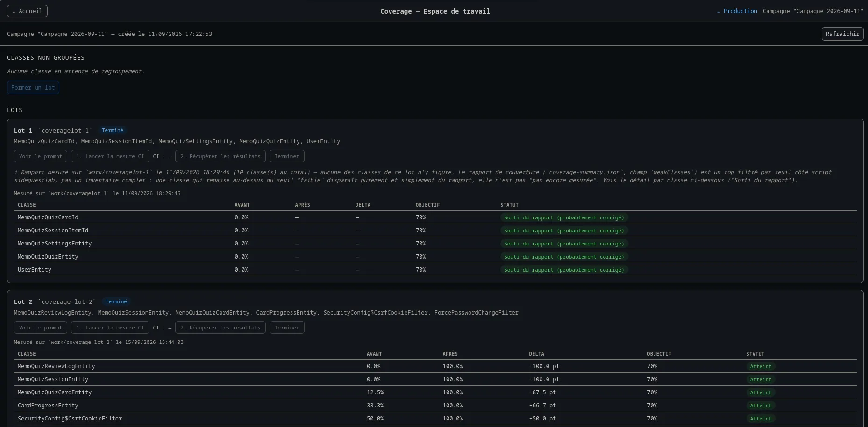Open Voir le prompt for Lot 1

click(x=41, y=156)
